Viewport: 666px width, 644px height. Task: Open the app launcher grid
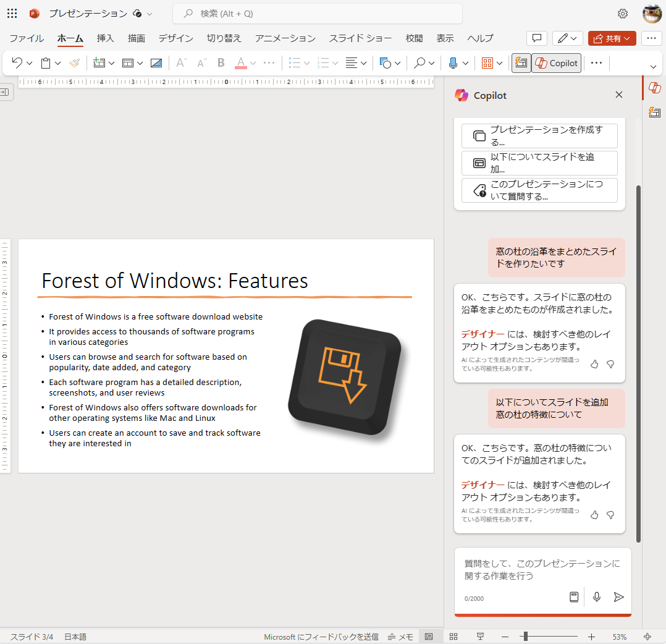12,14
